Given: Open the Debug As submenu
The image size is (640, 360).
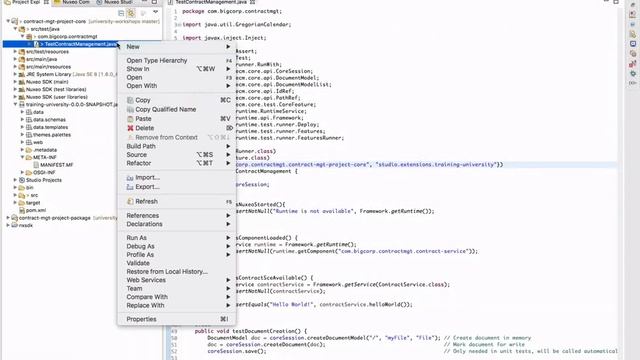Looking at the screenshot, I should pos(177,246).
